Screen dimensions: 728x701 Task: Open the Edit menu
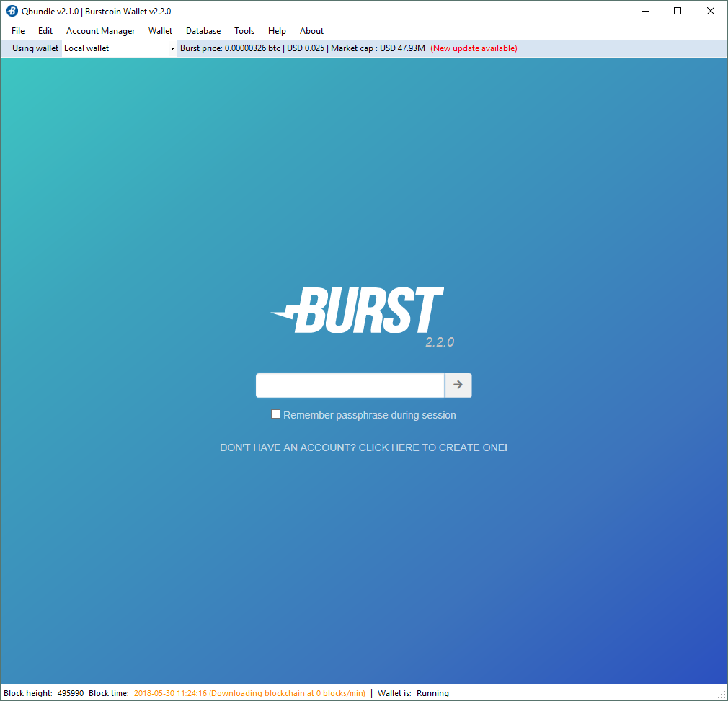45,31
